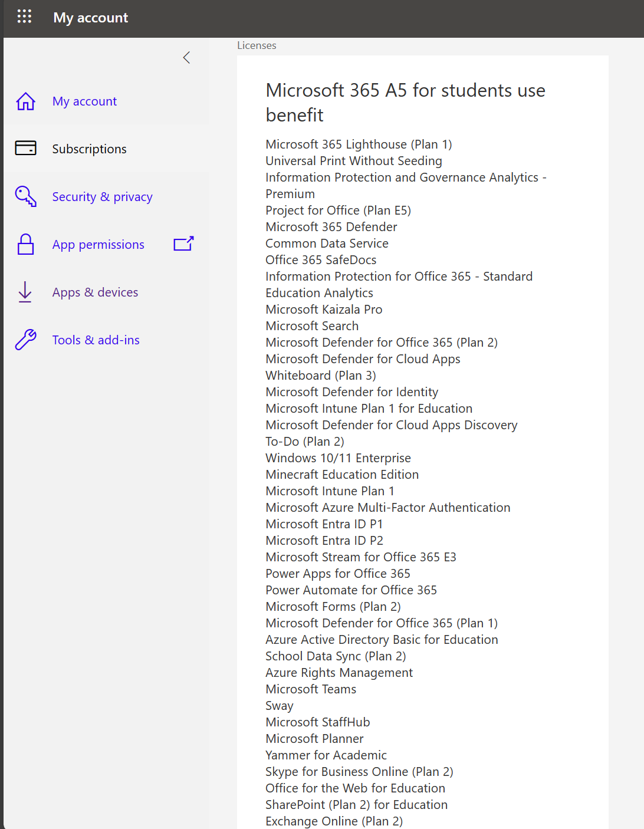Viewport: 644px width, 829px height.
Task: Click the download arrow Apps & devices icon
Action: (x=25, y=292)
